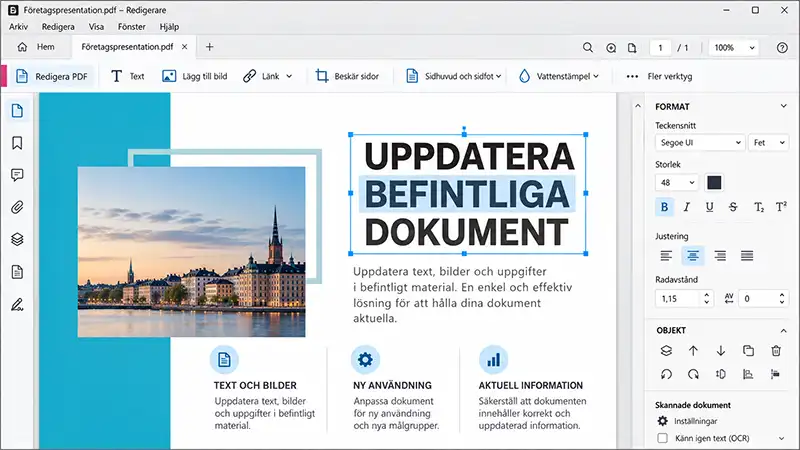Screen dimensions: 800x450
Task: Toggle Underline formatting
Action: 710,207
